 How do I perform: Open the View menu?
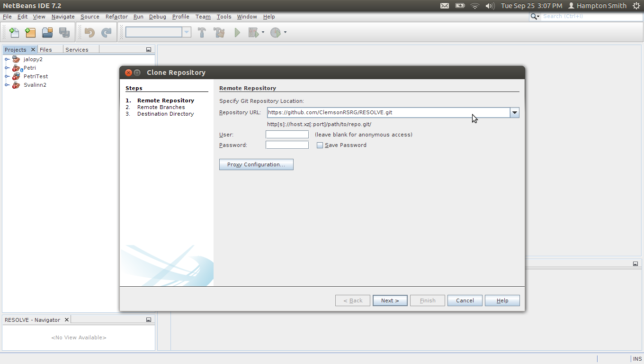39,17
